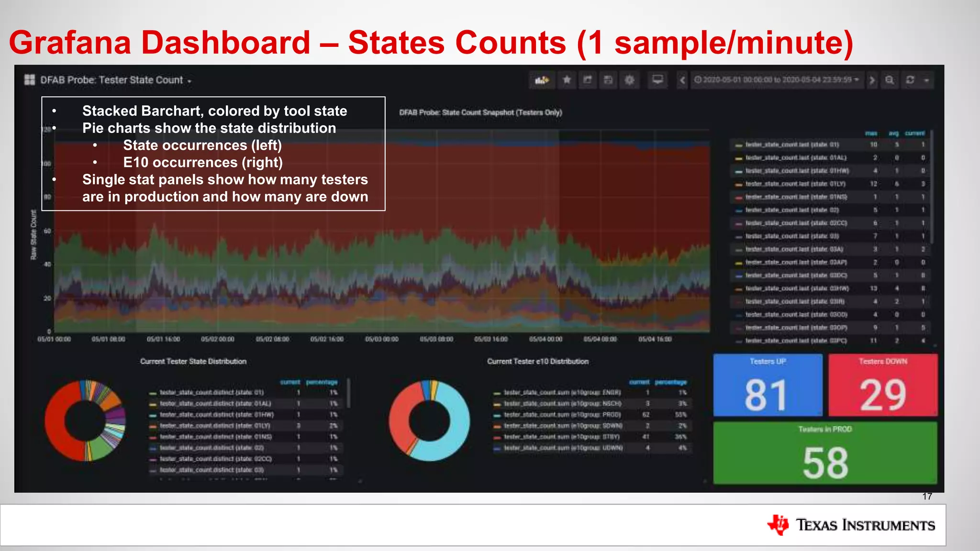Toggle series tester_state_count.last state 01LY in legend
Viewport: 980px width, 551px height.
[795, 184]
